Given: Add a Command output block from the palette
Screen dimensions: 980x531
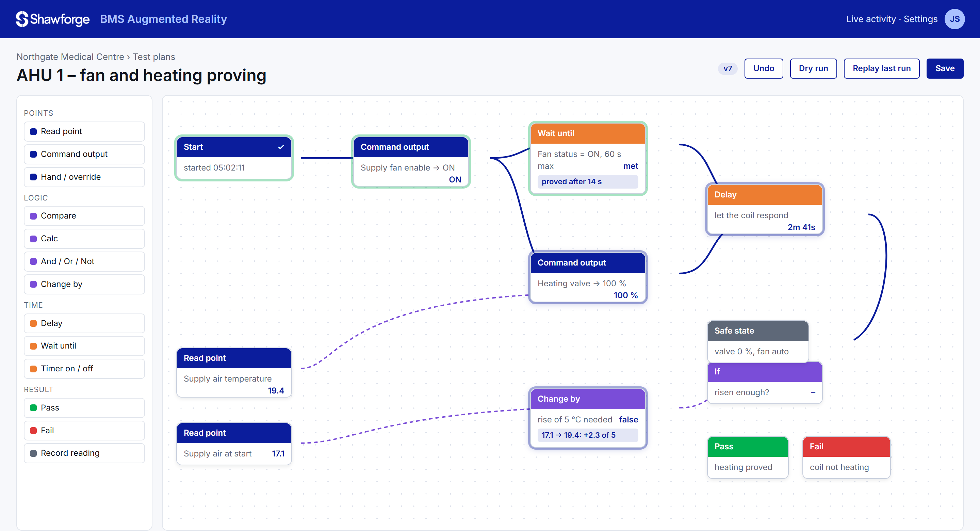Looking at the screenshot, I should tap(84, 154).
